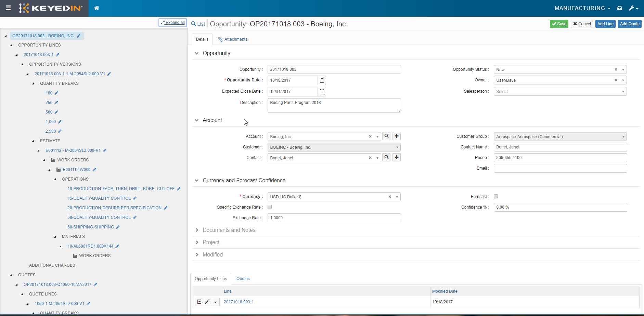Check the Specific Exchange Rate box
This screenshot has height=316, width=644.
[x=270, y=207]
